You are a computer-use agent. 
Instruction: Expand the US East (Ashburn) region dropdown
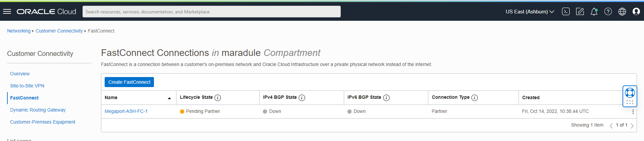coord(530,12)
